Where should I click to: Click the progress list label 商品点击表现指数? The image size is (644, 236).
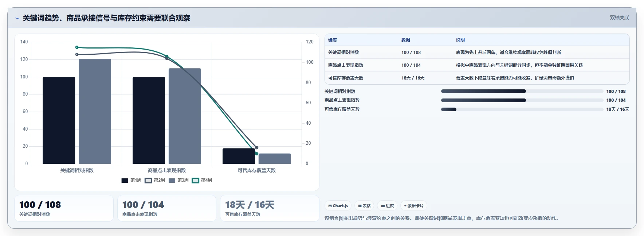[342, 100]
